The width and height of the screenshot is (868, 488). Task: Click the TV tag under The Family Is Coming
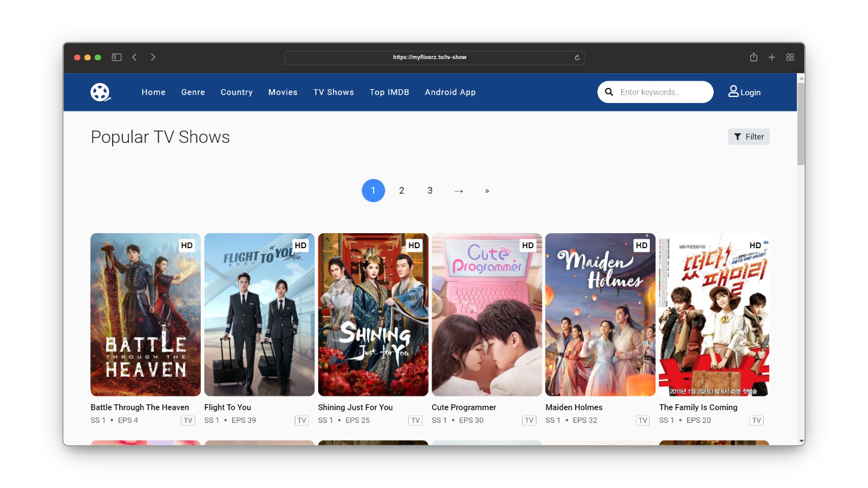pyautogui.click(x=756, y=421)
